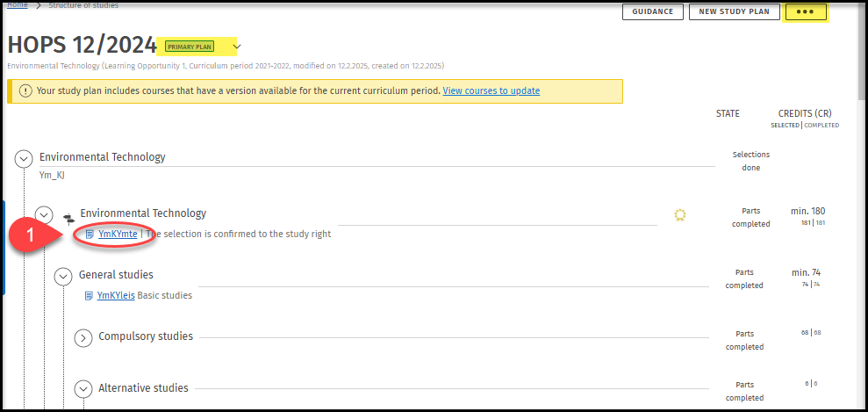Click the GUIDANCE button
The width and height of the screenshot is (868, 412).
651,12
